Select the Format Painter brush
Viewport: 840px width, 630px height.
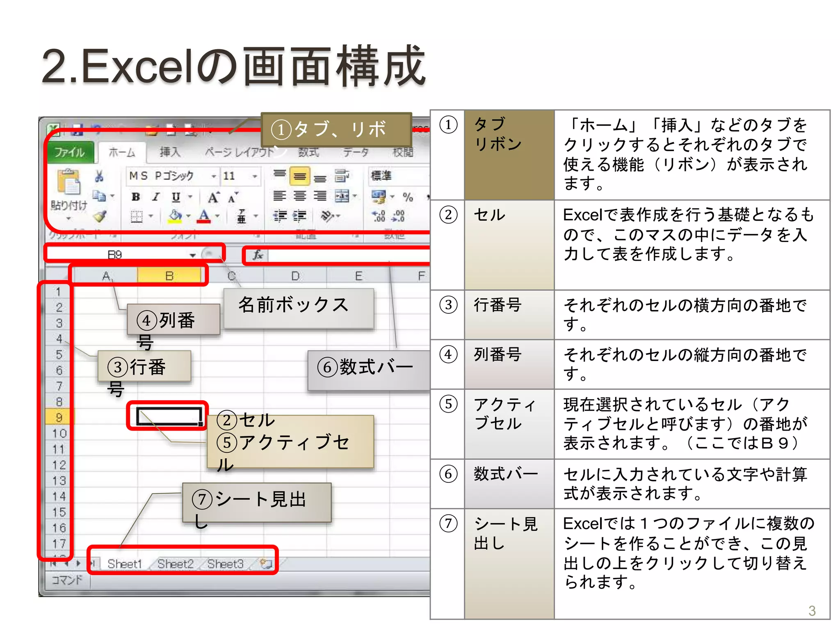[100, 216]
